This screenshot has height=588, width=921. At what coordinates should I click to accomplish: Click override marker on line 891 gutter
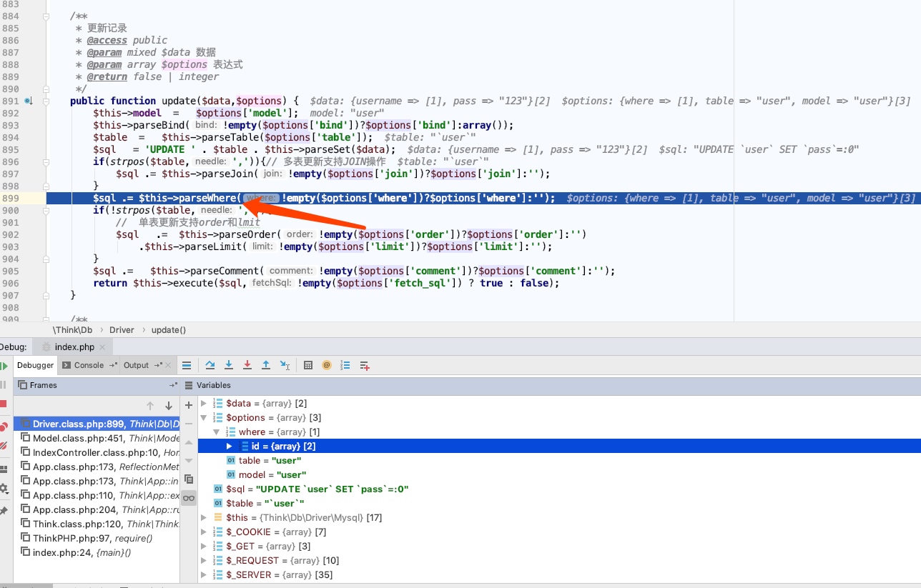pyautogui.click(x=29, y=101)
